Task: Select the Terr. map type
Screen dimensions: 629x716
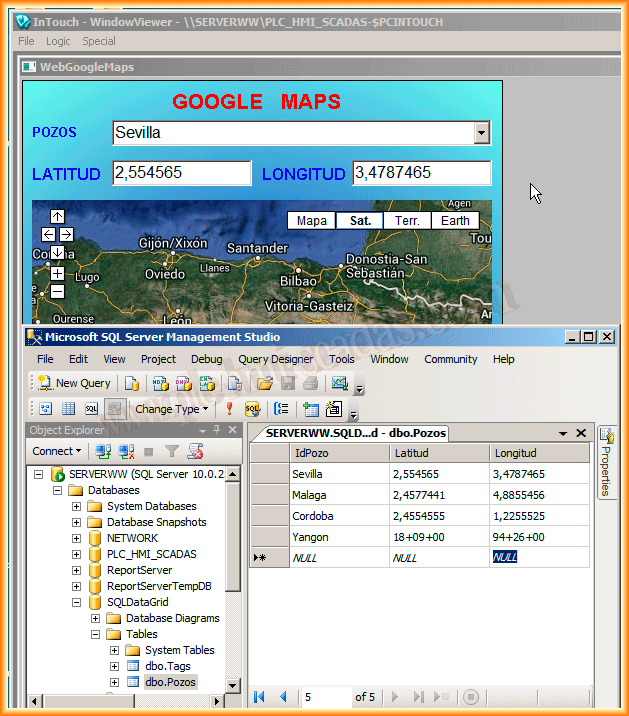Action: pyautogui.click(x=407, y=221)
